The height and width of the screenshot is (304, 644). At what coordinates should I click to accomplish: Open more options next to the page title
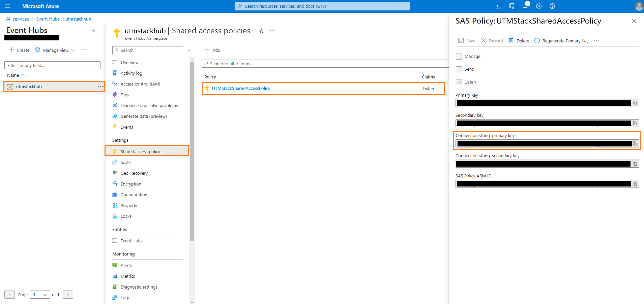[x=272, y=31]
